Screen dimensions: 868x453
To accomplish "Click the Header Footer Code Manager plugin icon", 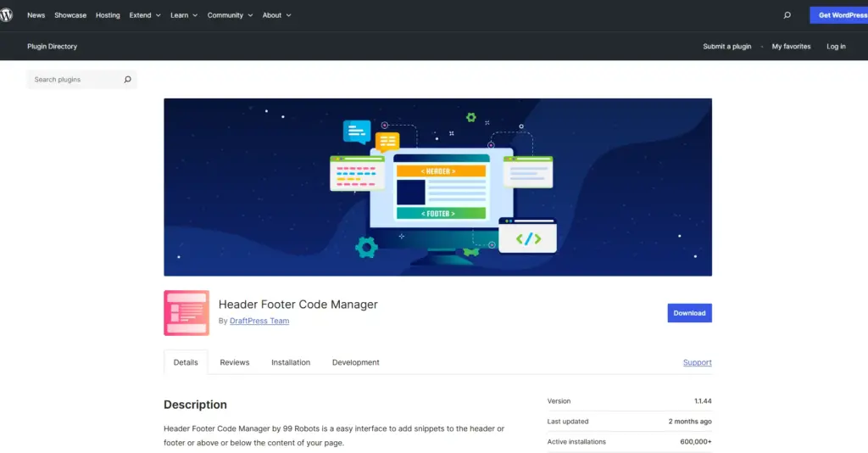I will [186, 313].
